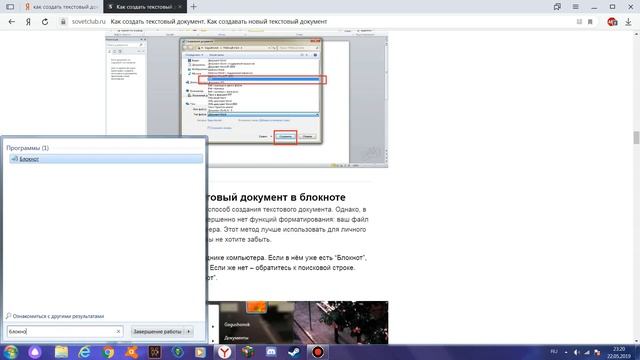640x360 pixels.
Task: Open a new browser tab
Action: [193, 7]
